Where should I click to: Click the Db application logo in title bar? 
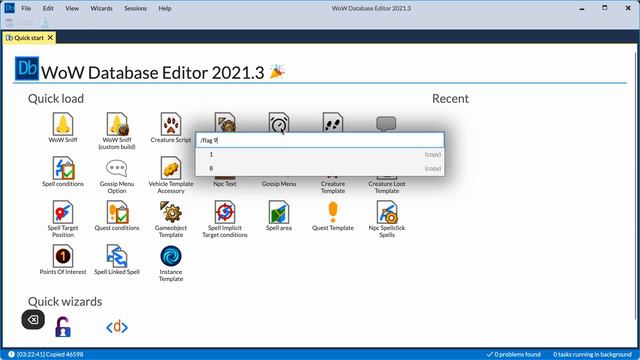tap(9, 8)
